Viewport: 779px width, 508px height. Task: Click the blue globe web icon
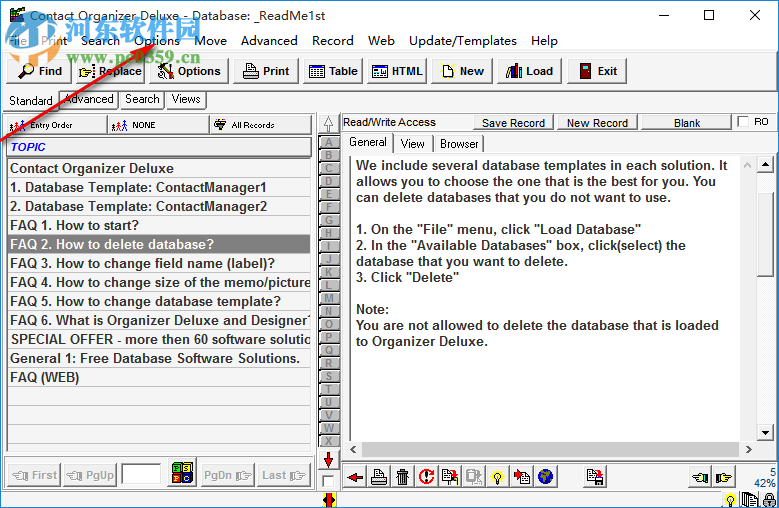point(545,477)
